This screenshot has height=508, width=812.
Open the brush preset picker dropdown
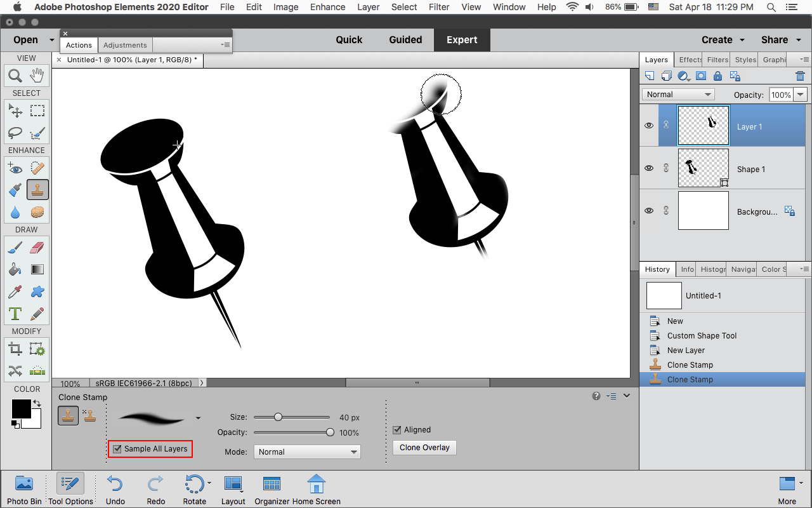point(199,418)
